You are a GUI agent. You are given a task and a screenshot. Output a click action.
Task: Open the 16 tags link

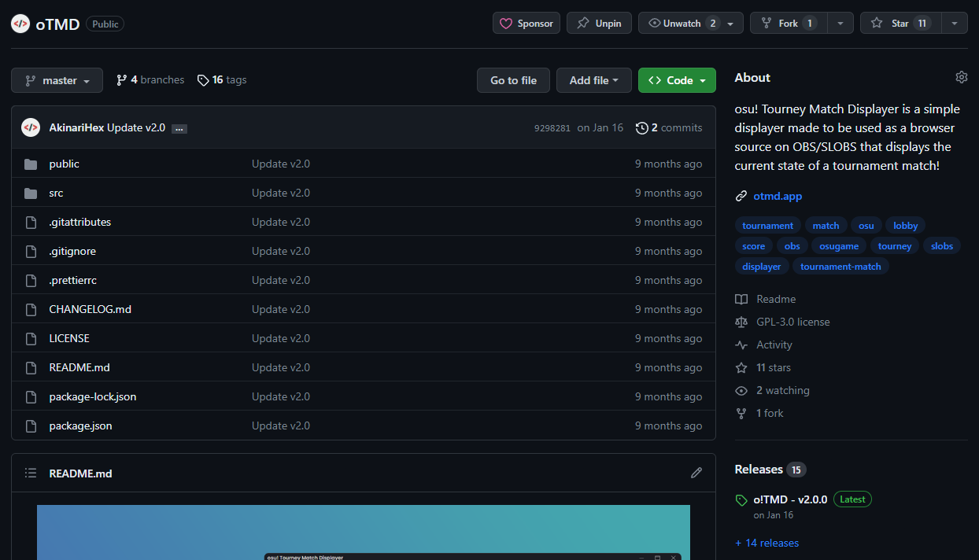222,79
